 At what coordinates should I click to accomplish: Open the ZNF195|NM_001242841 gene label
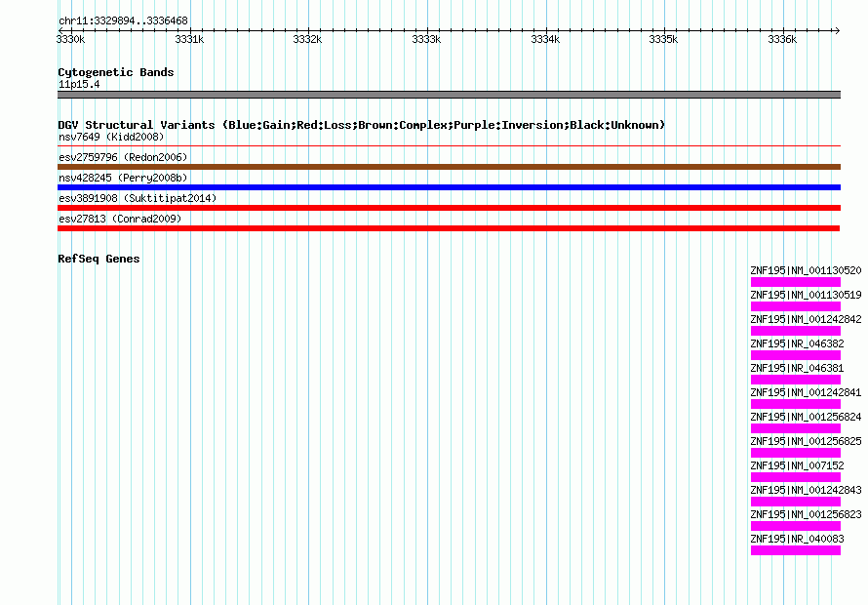tap(806, 392)
